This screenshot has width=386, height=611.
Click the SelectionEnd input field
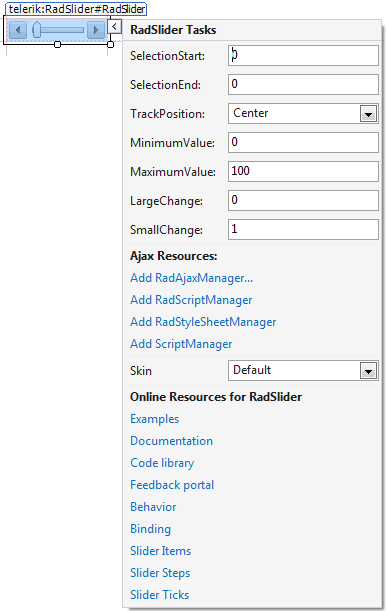point(303,84)
